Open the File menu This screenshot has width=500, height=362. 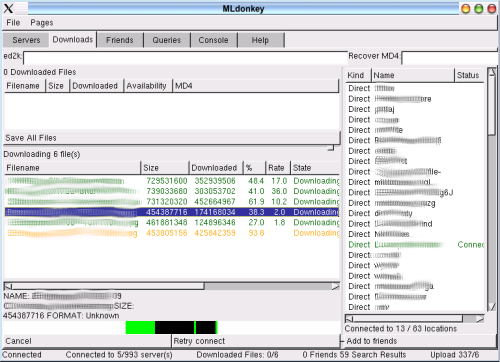click(x=13, y=23)
